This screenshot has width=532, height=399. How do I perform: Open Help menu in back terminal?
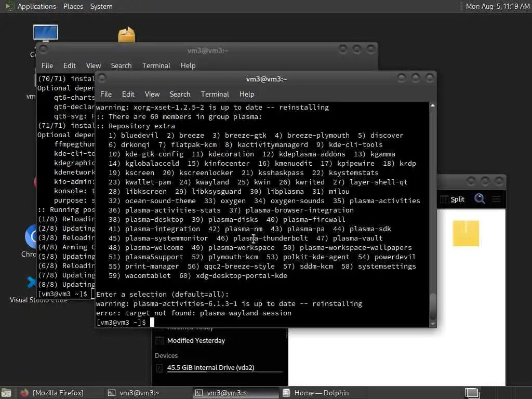click(x=188, y=65)
